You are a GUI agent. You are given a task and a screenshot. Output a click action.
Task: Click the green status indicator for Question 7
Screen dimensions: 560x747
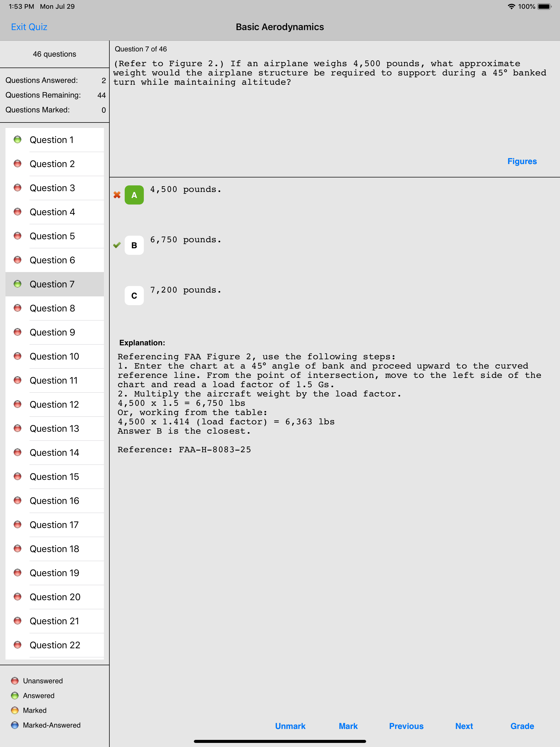(17, 284)
